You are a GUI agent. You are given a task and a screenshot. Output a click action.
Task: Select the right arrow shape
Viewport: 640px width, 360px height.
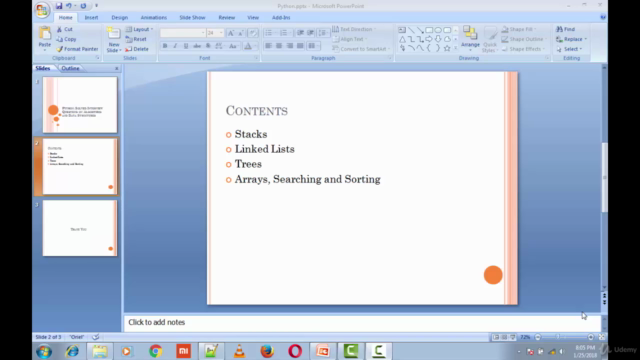pos(429,39)
